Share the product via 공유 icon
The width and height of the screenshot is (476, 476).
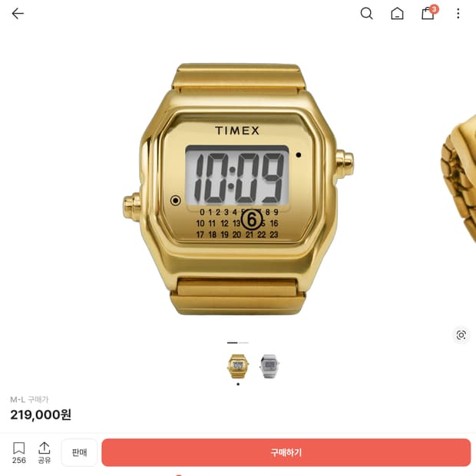pyautogui.click(x=45, y=453)
